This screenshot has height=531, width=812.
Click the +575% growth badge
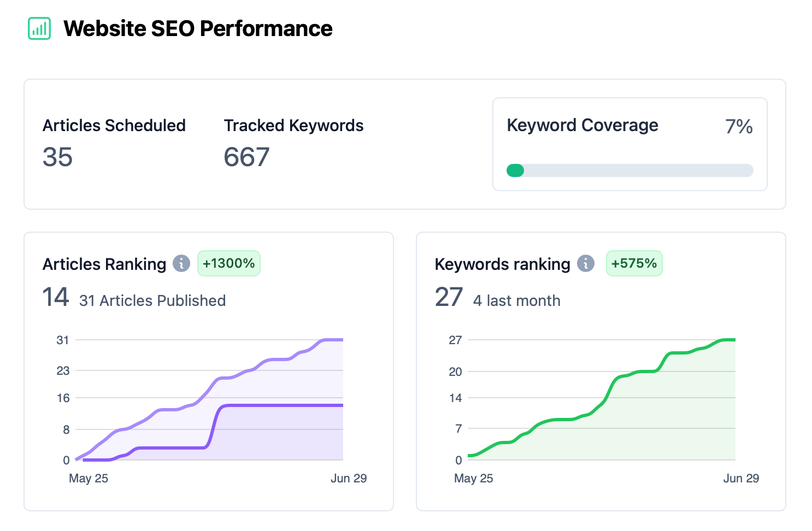tap(634, 263)
